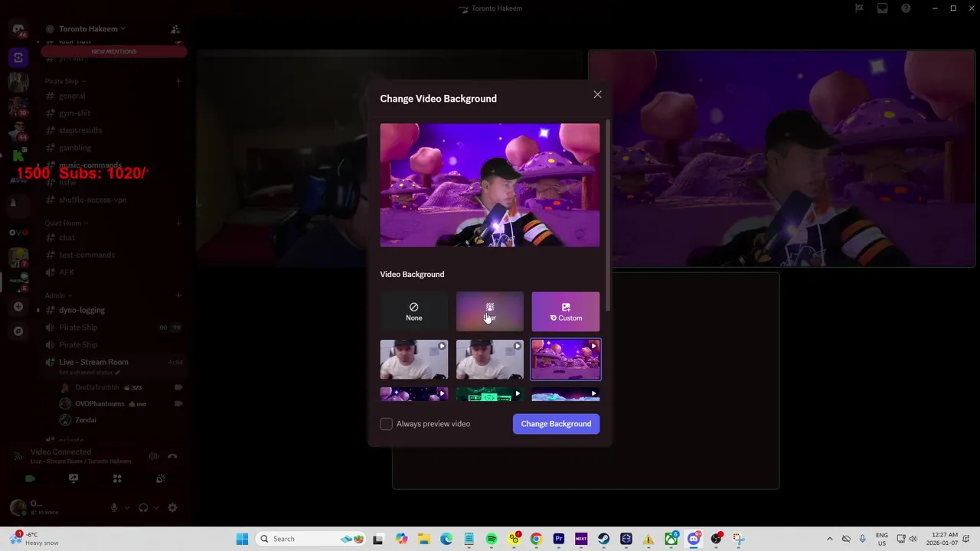Screen dimensions: 980x551
Task: Click the Share Your Screen icon
Action: point(73,478)
